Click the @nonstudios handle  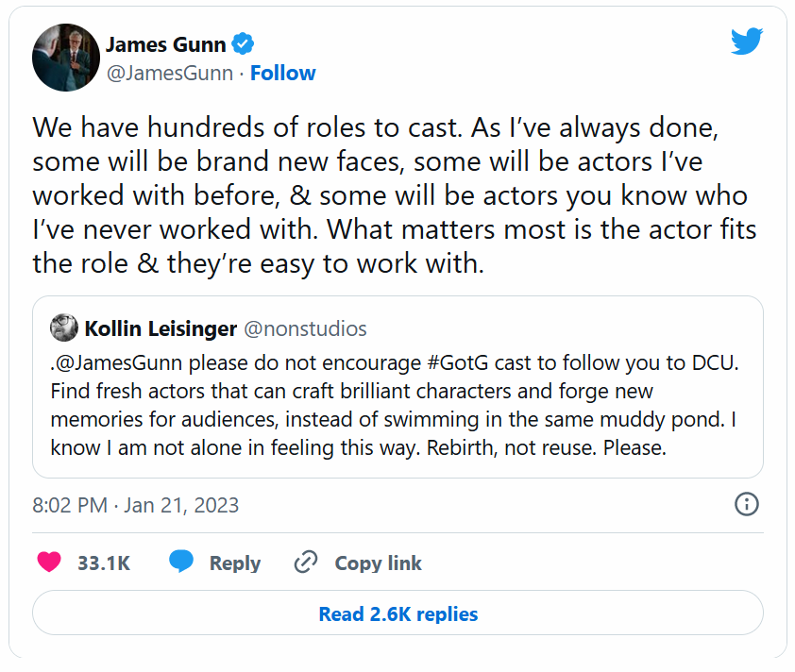[x=306, y=328]
